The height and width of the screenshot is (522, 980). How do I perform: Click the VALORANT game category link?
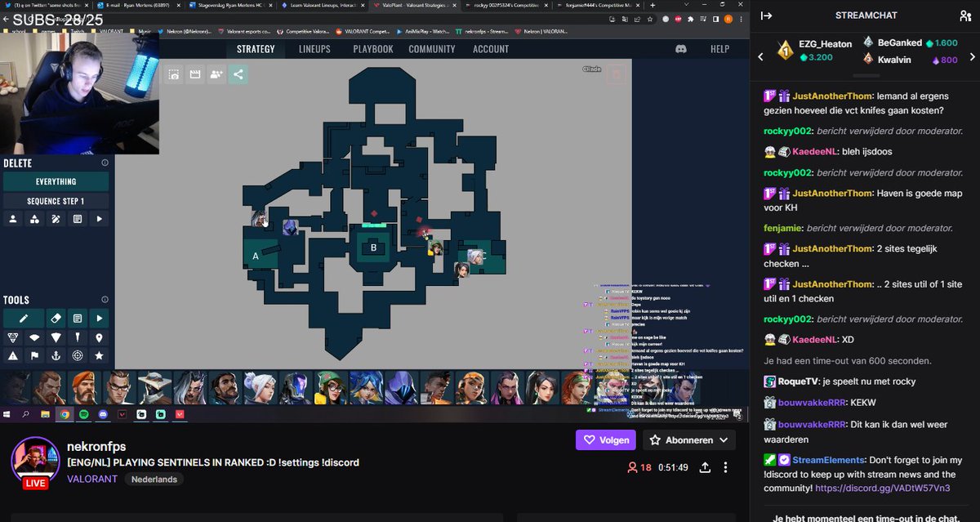pos(92,480)
